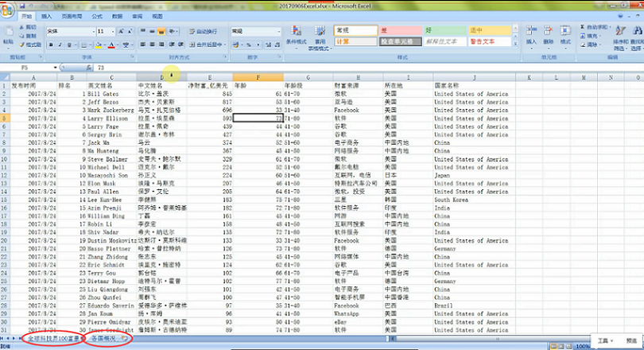Toggle bold formatting

tap(50, 45)
